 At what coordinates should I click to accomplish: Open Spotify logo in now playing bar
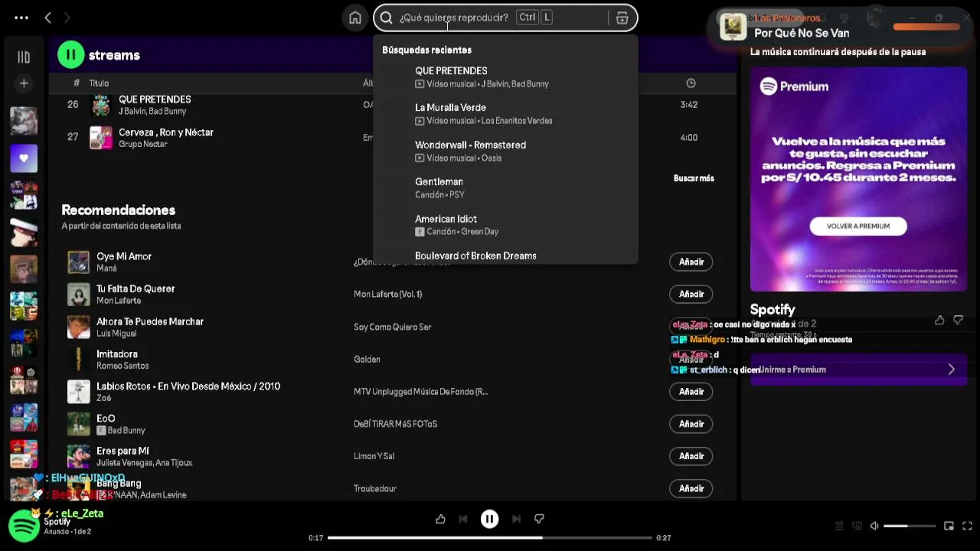click(x=24, y=526)
